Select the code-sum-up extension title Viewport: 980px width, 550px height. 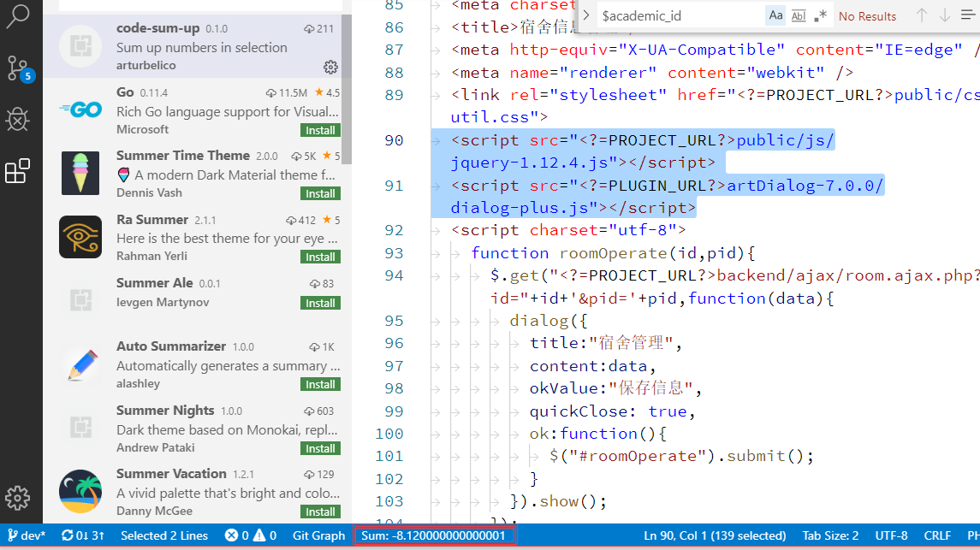158,28
